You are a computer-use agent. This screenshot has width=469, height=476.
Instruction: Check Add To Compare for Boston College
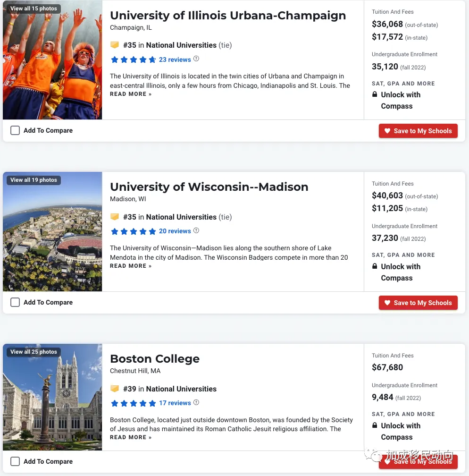pos(15,461)
